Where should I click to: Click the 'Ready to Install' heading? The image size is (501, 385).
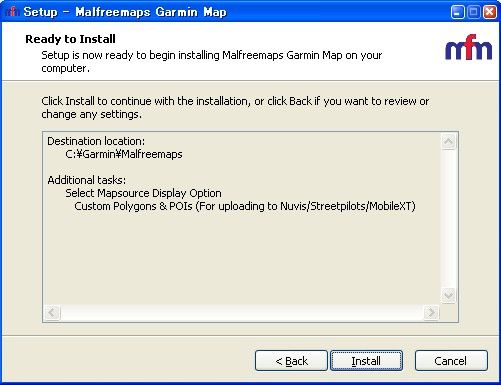point(70,39)
